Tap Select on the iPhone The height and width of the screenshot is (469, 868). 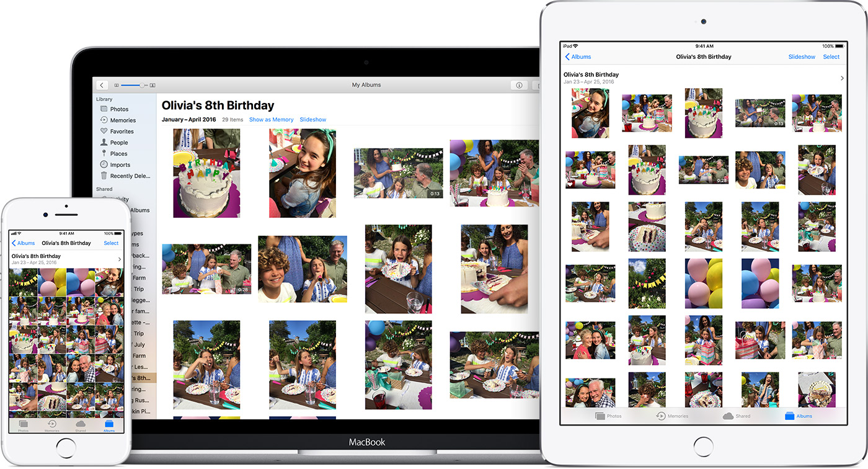click(x=111, y=243)
